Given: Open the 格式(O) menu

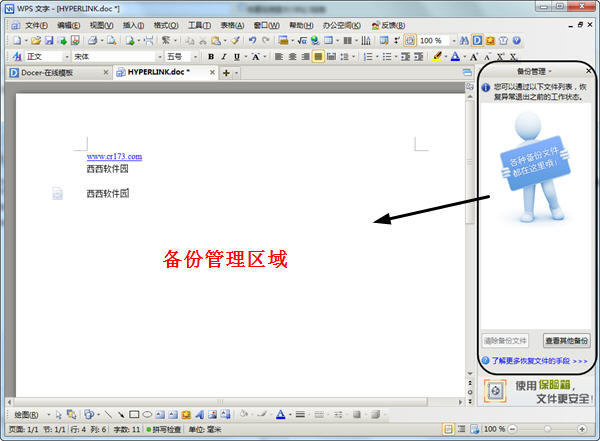Looking at the screenshot, I should pyautogui.click(x=166, y=25).
